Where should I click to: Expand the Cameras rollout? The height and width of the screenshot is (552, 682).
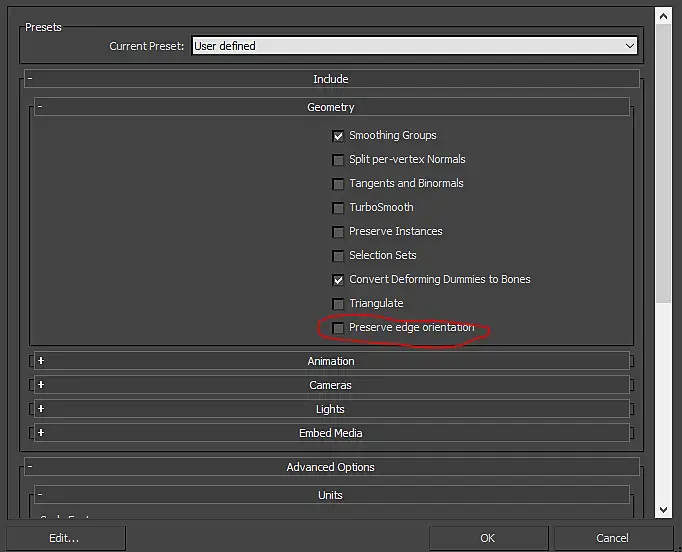coord(332,385)
